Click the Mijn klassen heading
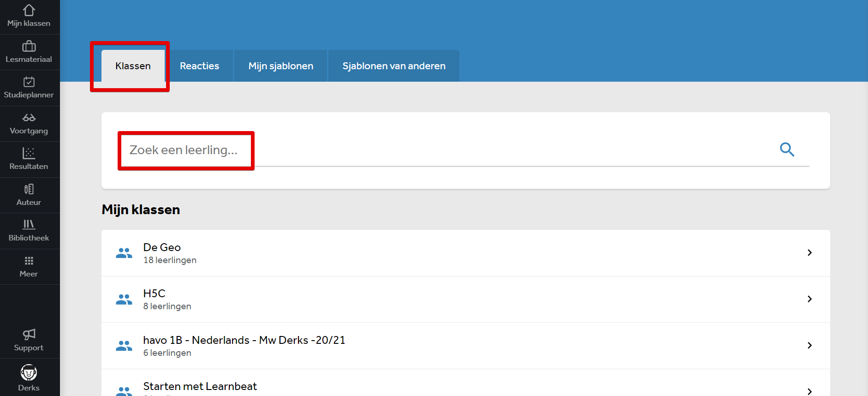Screen dimensions: 868x396 [141, 210]
